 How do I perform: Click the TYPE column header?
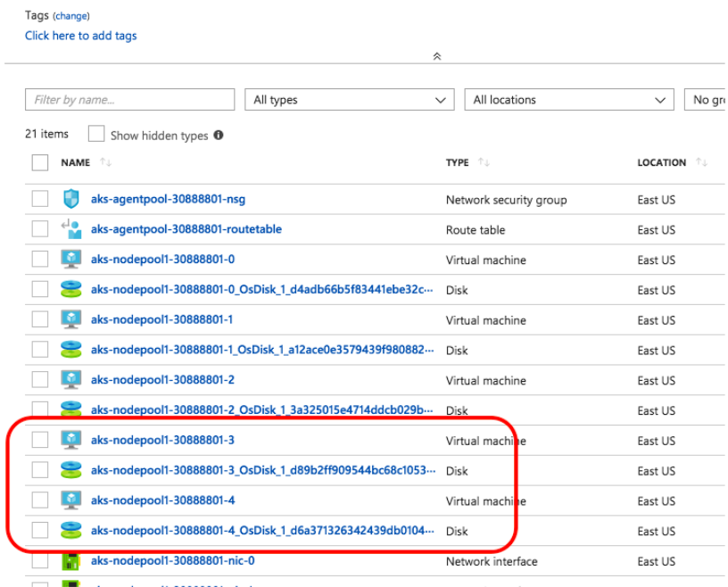click(458, 162)
